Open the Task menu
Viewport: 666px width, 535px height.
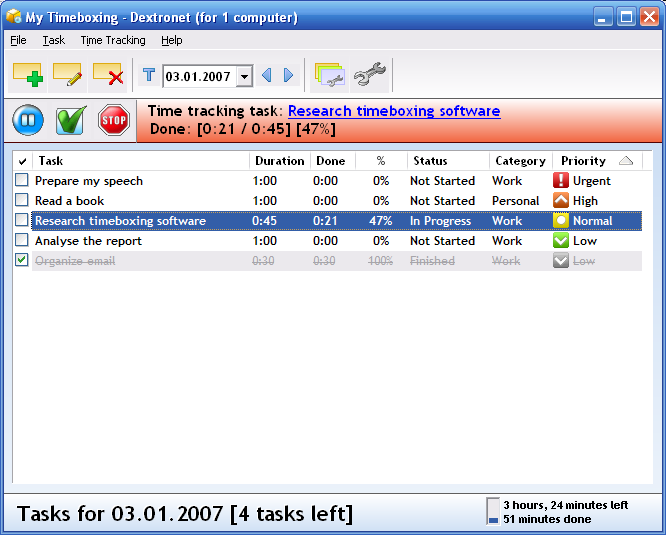pyautogui.click(x=54, y=40)
